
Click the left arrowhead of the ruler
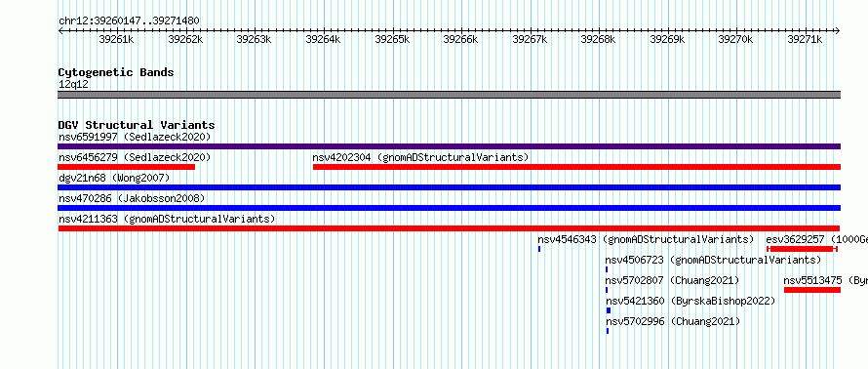pyautogui.click(x=60, y=31)
